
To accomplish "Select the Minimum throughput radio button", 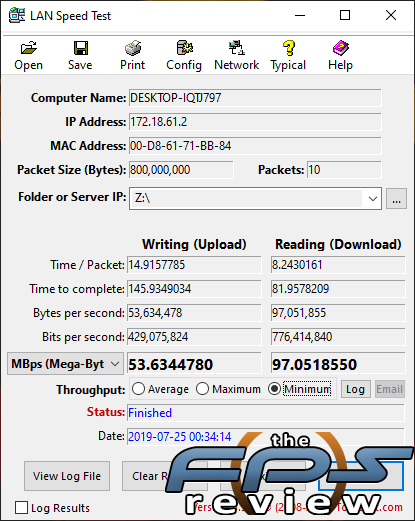I will [274, 389].
